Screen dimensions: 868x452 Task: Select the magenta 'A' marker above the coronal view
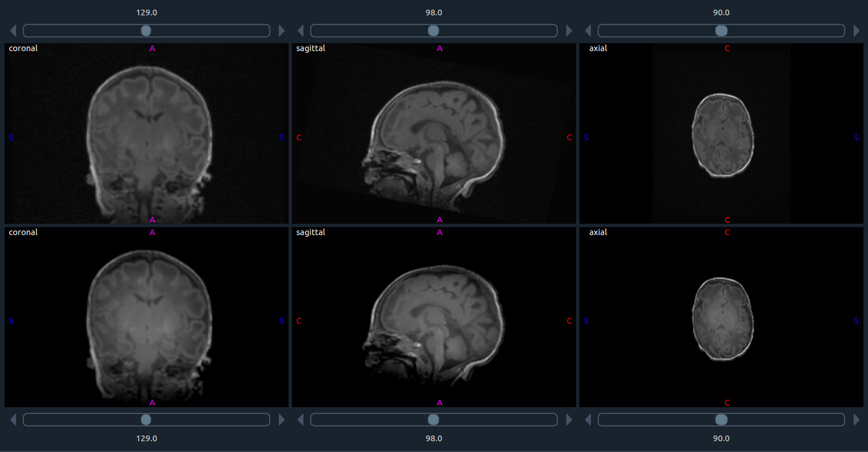pos(152,48)
